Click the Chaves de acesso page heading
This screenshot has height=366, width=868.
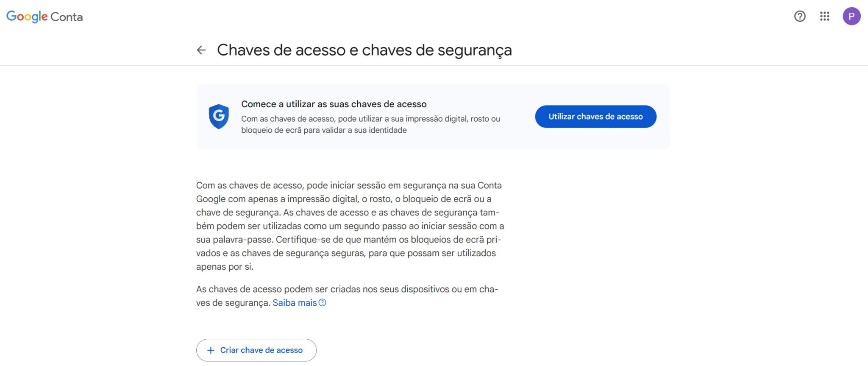point(364,50)
